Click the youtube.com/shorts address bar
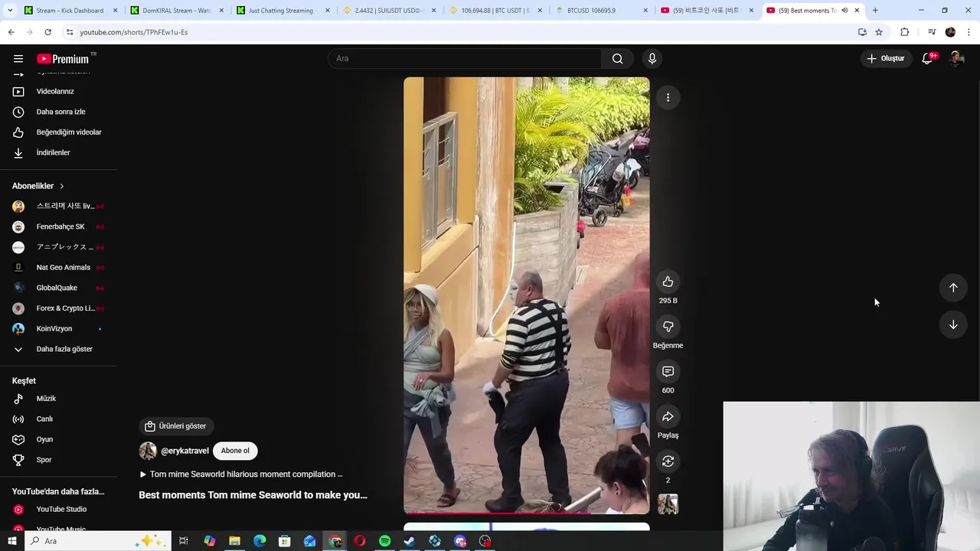 click(459, 32)
